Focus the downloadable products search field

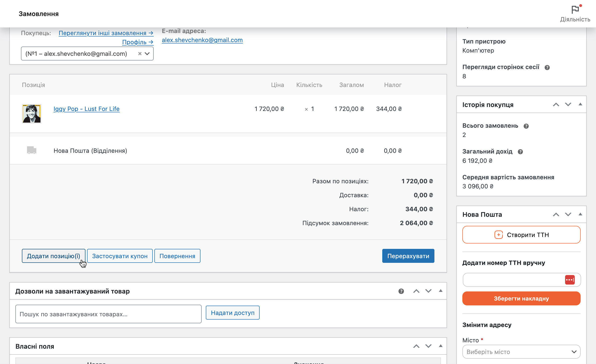[x=108, y=314]
